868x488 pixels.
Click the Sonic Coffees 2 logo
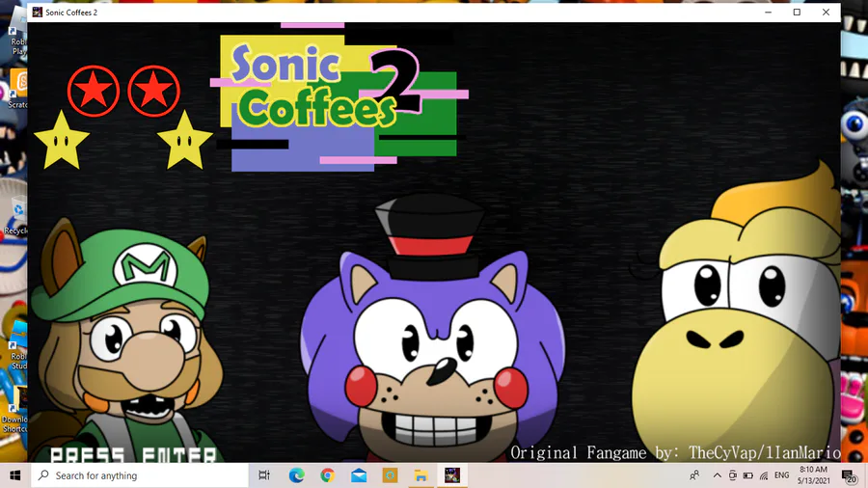tap(339, 97)
